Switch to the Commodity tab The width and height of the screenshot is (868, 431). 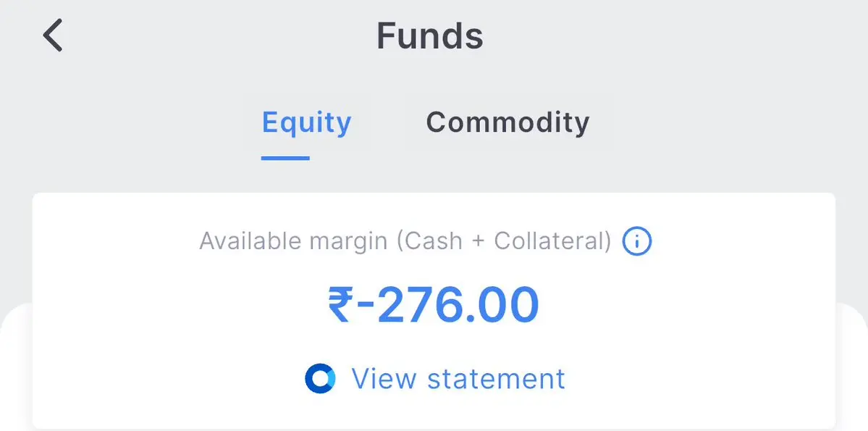point(507,122)
